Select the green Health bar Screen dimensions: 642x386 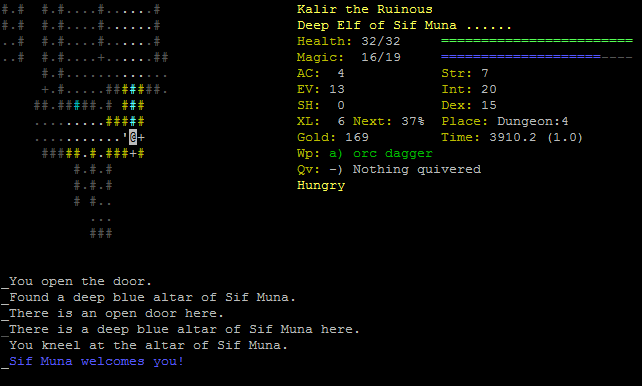pyautogui.click(x=537, y=41)
